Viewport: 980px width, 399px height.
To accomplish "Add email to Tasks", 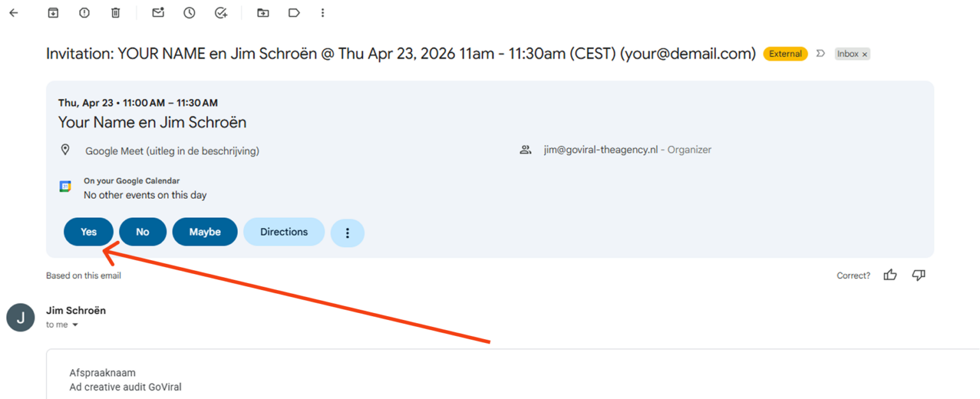I will point(221,13).
